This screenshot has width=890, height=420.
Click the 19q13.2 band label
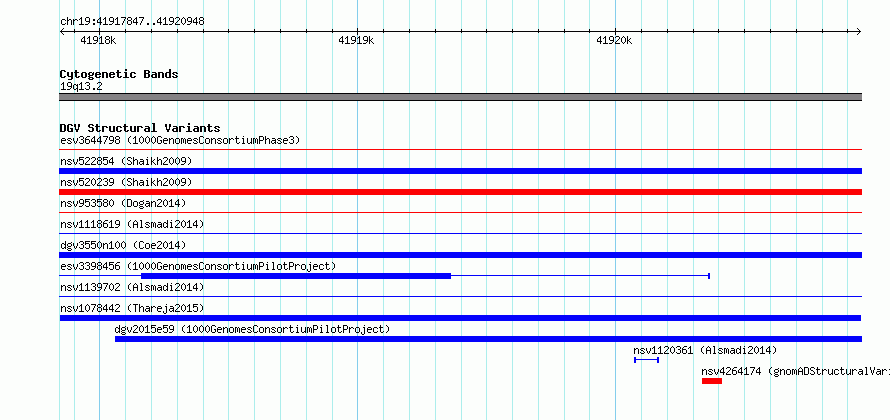pyautogui.click(x=81, y=87)
